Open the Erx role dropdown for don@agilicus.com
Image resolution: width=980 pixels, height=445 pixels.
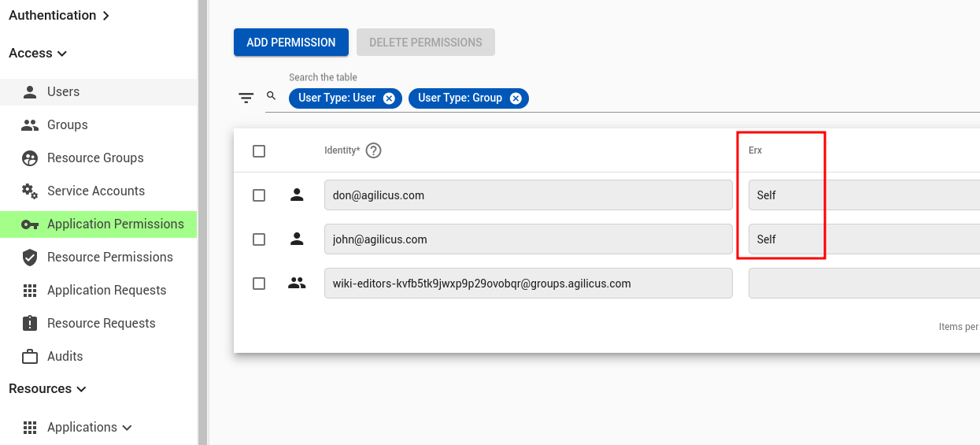(863, 195)
